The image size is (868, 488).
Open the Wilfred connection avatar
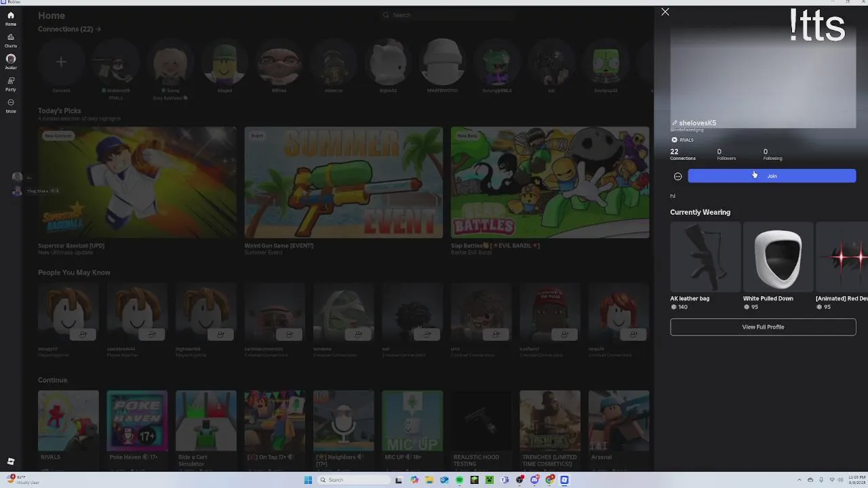[x=279, y=62]
